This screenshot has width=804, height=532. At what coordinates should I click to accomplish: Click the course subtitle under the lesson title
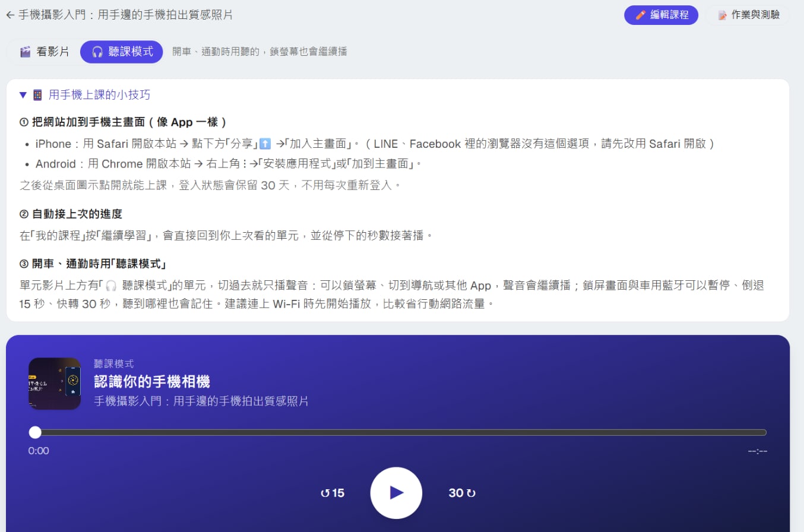(201, 401)
